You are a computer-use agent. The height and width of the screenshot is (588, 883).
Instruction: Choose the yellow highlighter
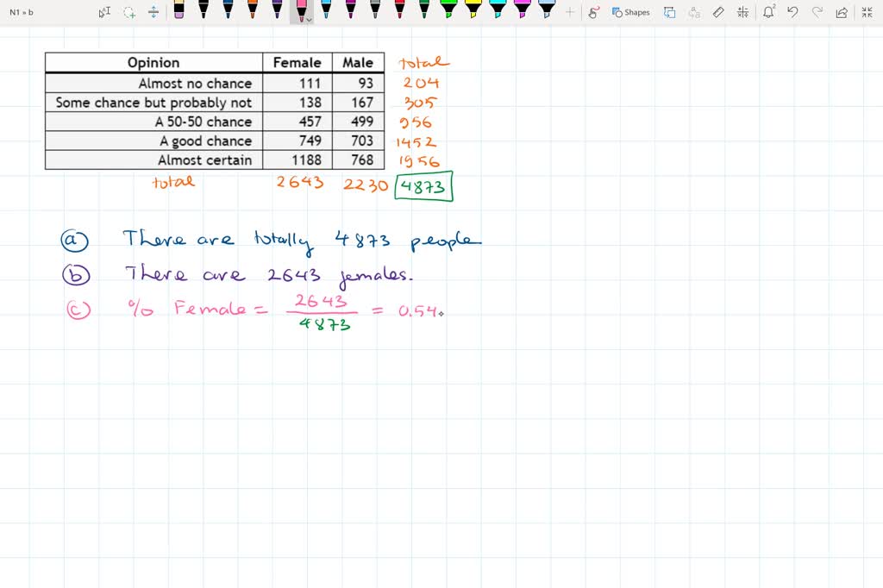[x=473, y=10]
